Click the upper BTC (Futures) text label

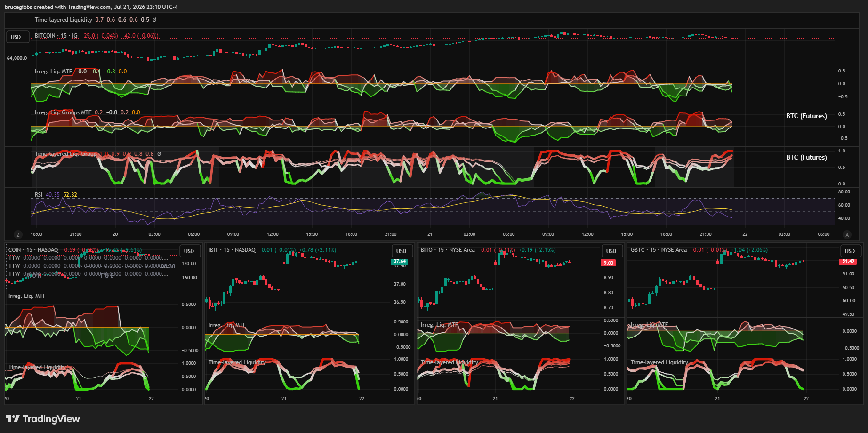point(806,116)
